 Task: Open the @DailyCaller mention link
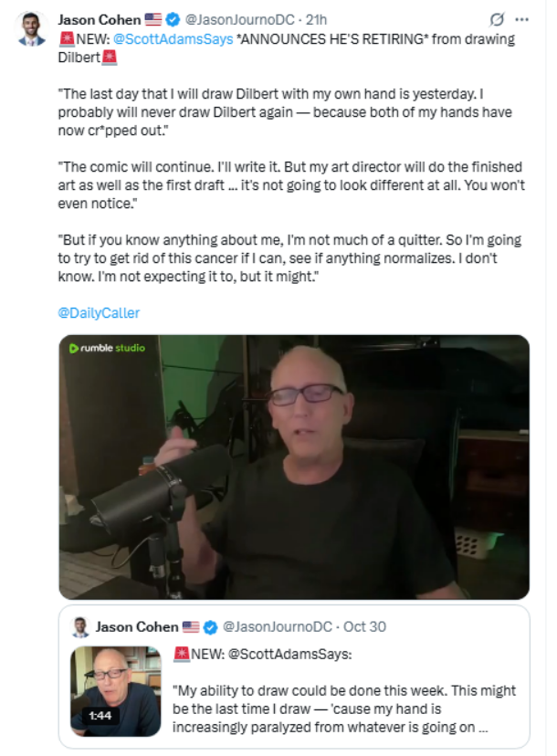(x=99, y=312)
